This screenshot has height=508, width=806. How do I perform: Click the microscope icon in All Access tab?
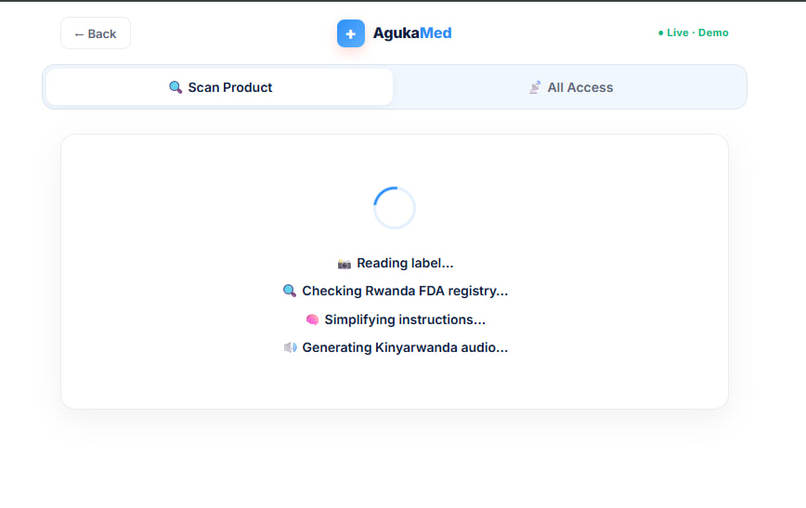pos(535,87)
